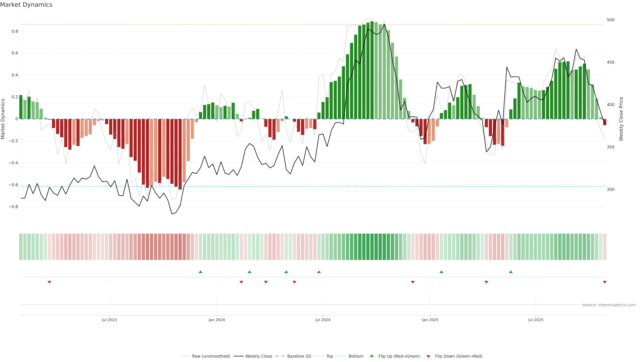Toggle the Top legend entry
Image resolution: width=644 pixels, height=362 pixels.
(330, 356)
